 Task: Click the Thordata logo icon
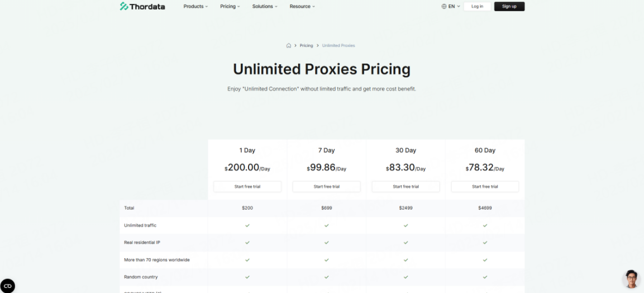[124, 6]
